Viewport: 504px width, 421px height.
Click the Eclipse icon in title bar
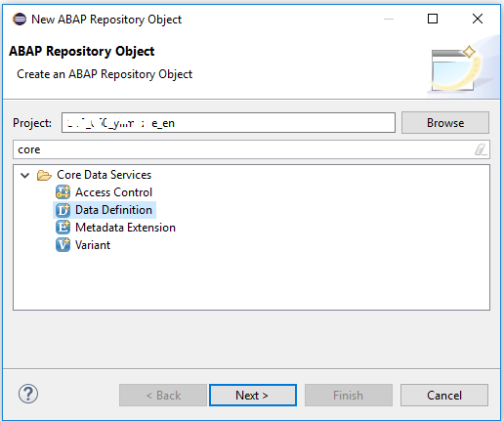20,20
